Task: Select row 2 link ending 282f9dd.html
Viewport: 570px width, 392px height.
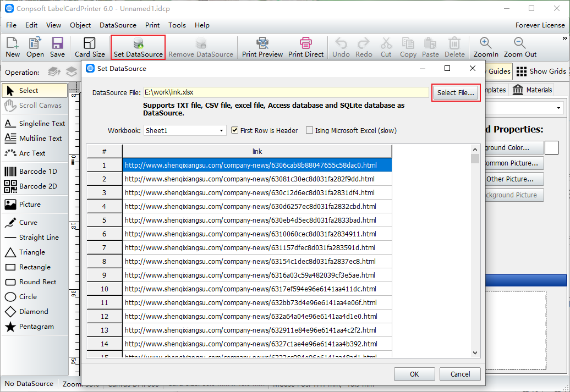Action: pos(257,179)
